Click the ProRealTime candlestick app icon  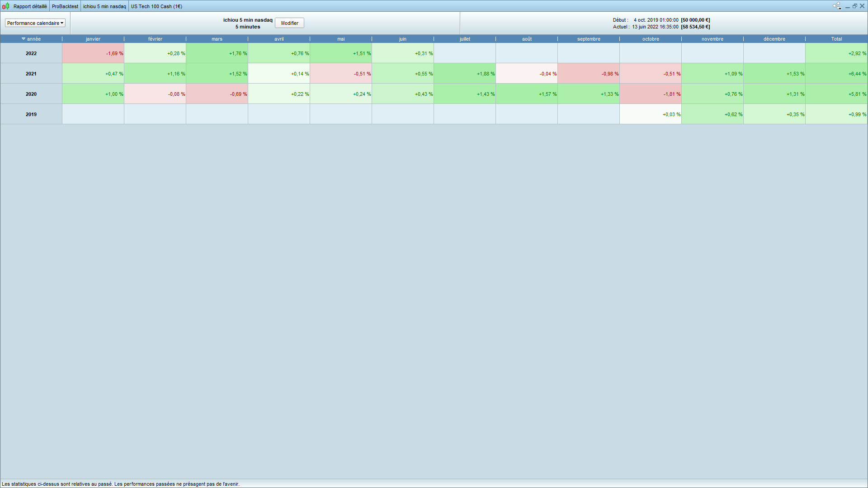(x=5, y=6)
